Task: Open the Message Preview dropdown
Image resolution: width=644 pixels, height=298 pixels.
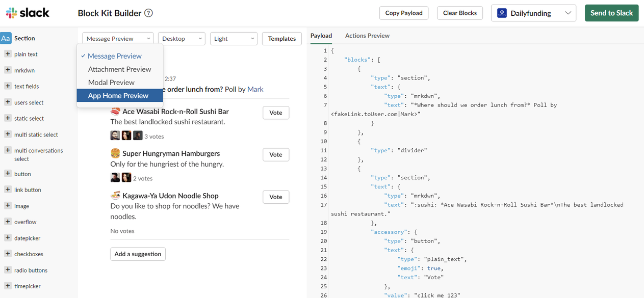Action: coord(118,39)
